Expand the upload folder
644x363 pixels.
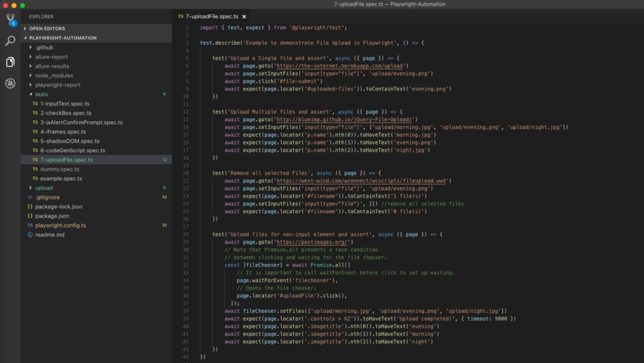(44, 188)
